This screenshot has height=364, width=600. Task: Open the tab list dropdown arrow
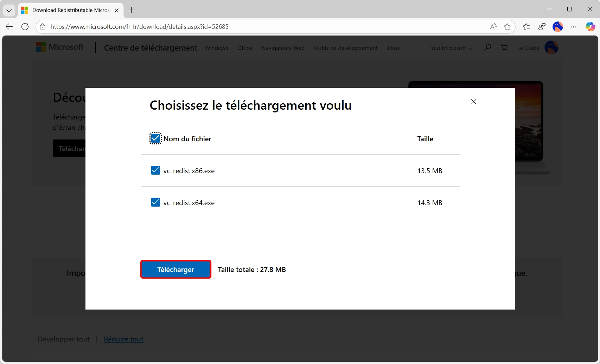[9, 10]
